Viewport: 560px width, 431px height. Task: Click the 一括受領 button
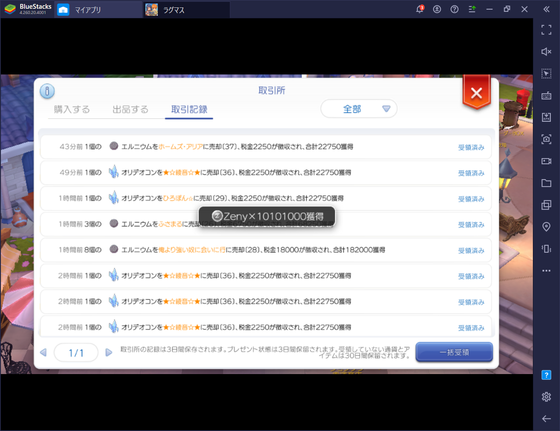[x=454, y=352]
